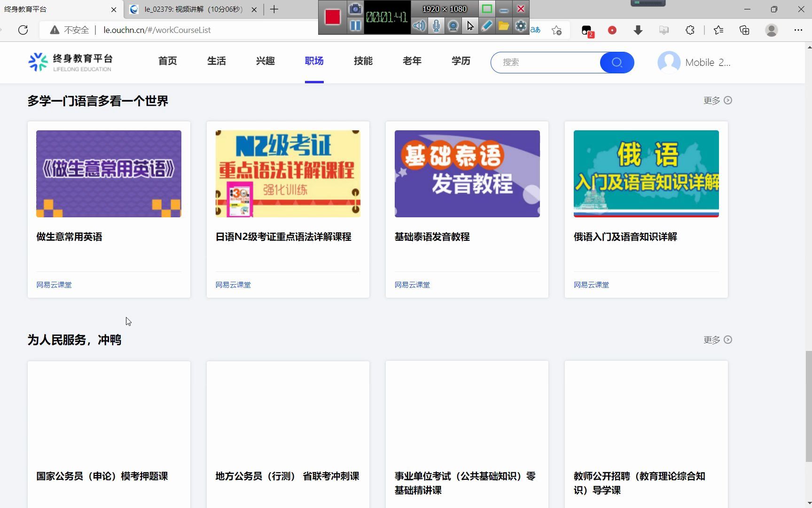Stop recording with the red square button
The width and height of the screenshot is (812, 508).
pos(333,17)
